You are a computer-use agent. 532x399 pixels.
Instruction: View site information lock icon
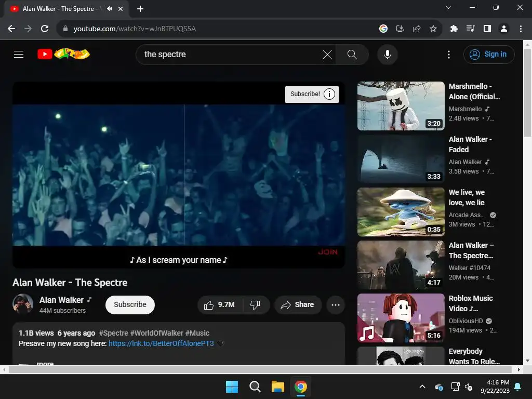point(65,29)
